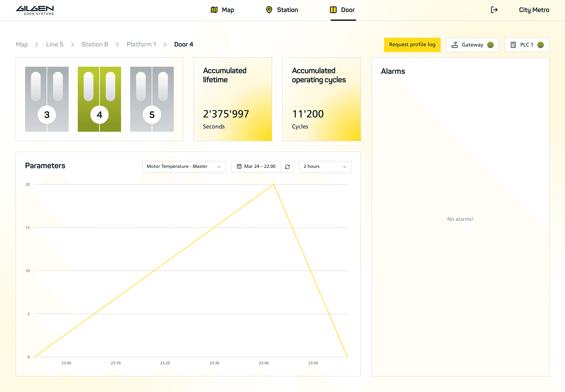Click the PLC 1 green status dot

[540, 45]
